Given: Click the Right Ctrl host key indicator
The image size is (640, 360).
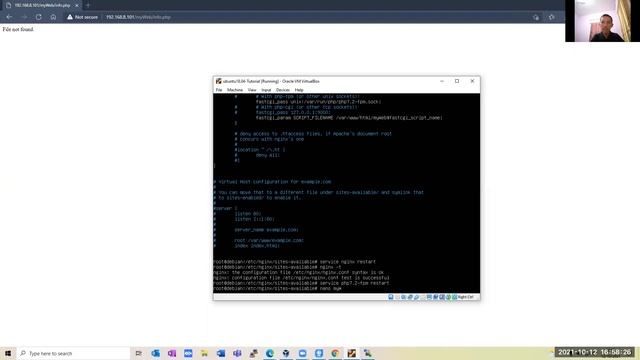Looking at the screenshot, I should click(466, 297).
